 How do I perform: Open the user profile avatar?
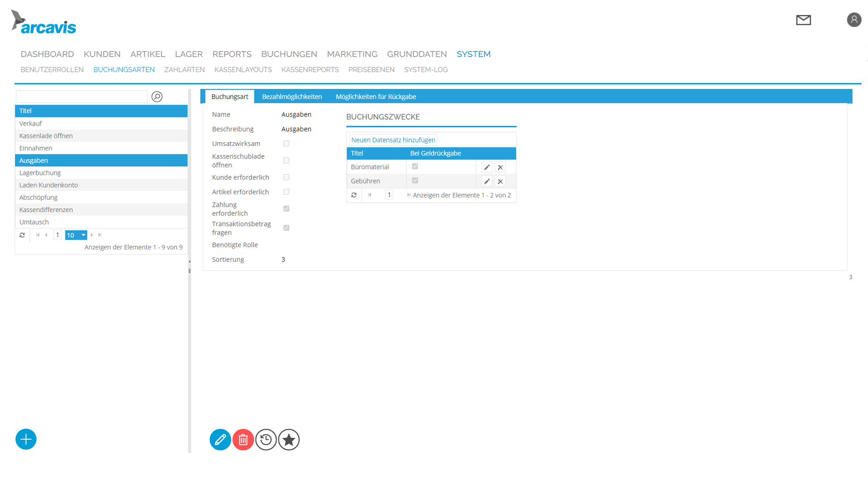pyautogui.click(x=854, y=20)
